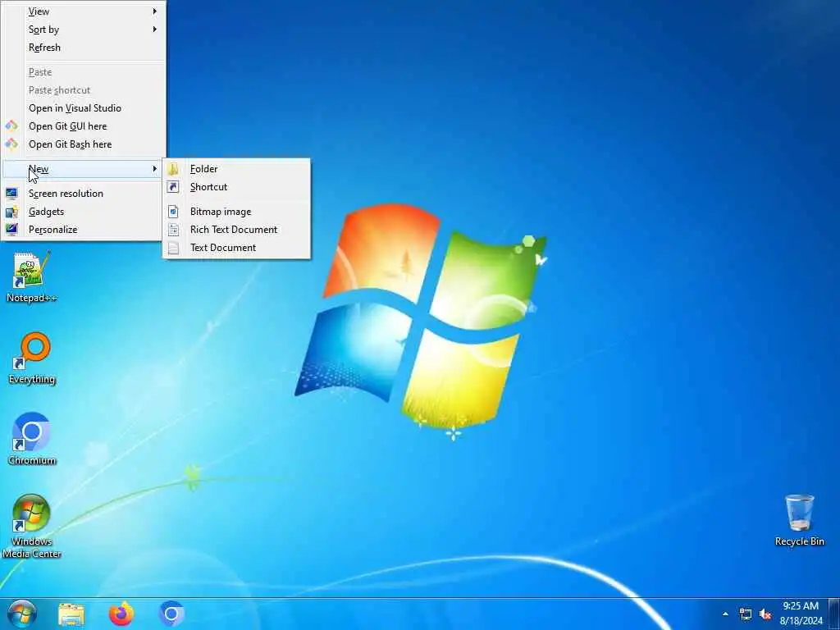
Task: Open Gadgets from context menu
Action: (x=83, y=212)
